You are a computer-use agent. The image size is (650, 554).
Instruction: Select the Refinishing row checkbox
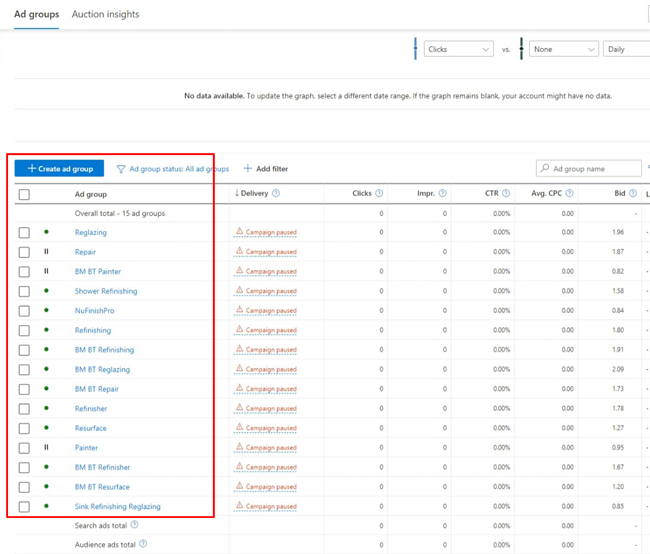[24, 330]
